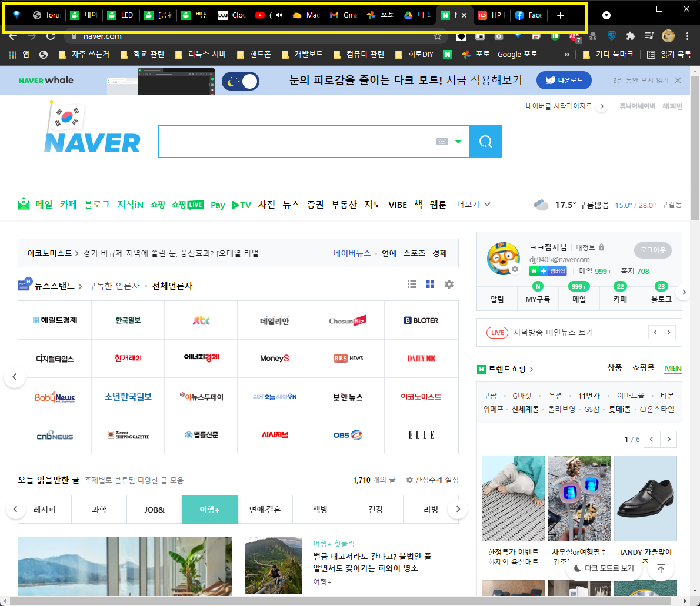Jump to page top with the up-arrow button
The width and height of the screenshot is (700, 606).
click(x=661, y=568)
